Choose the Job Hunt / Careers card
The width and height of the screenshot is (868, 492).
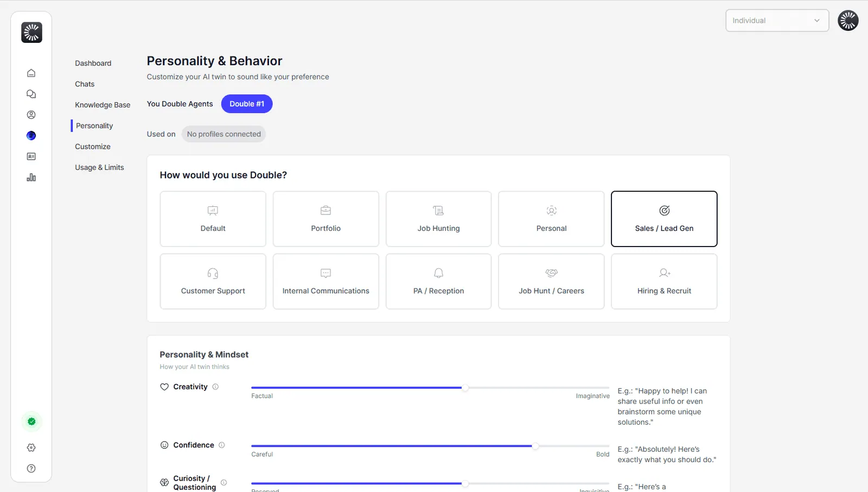551,281
